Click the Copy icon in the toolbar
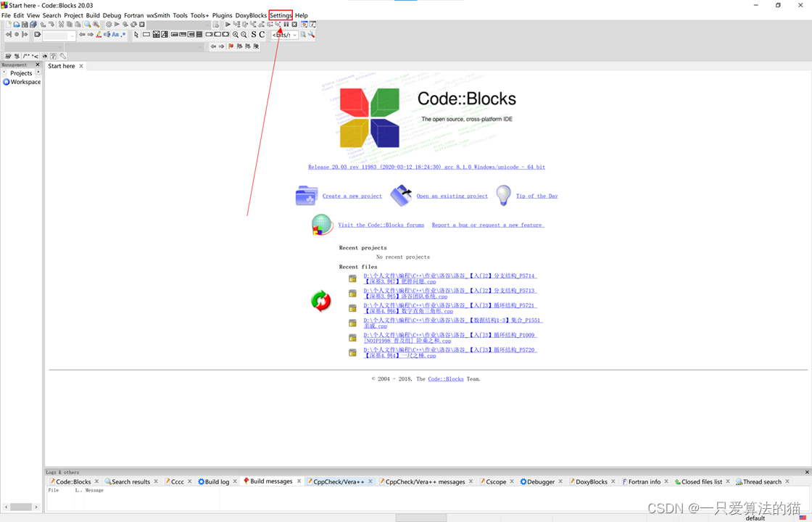Image resolution: width=812 pixels, height=522 pixels. 70,25
